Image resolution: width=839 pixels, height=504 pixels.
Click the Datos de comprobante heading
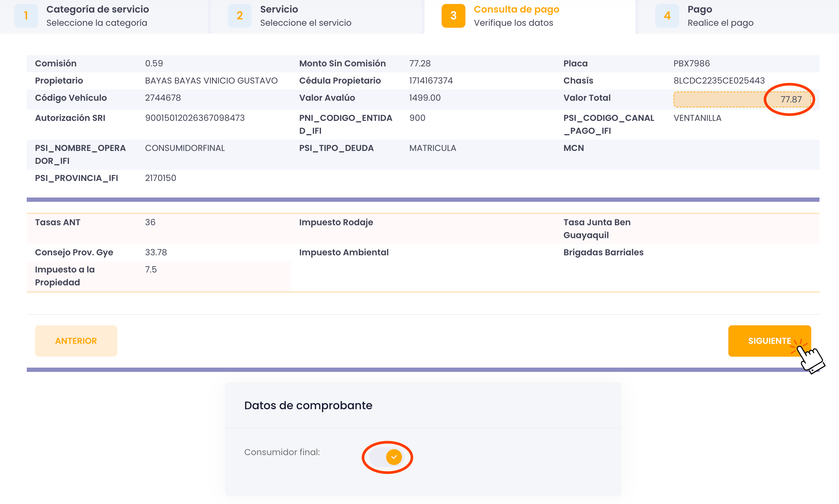click(x=308, y=405)
